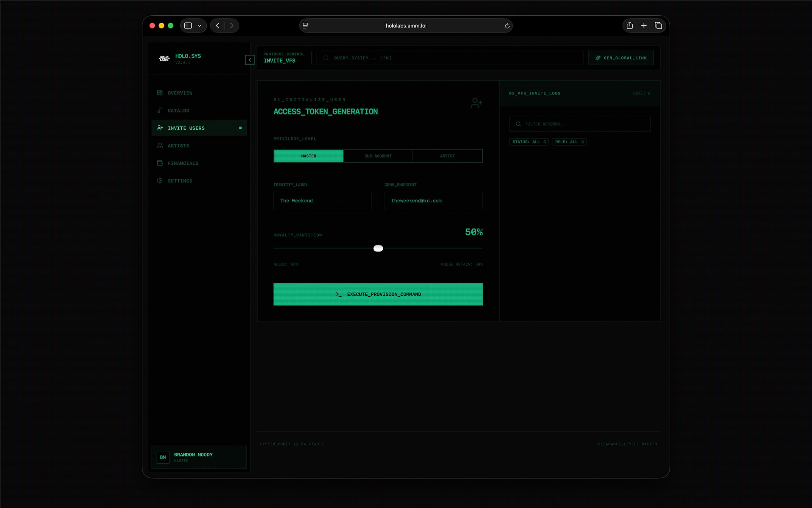Open Settings via the gear icon
812x508 pixels.
160,181
